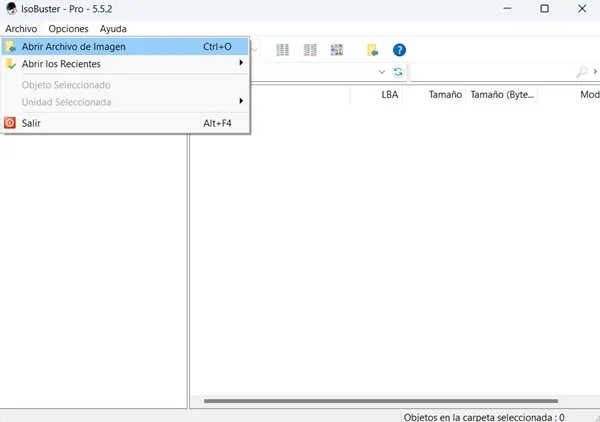Switch to small icons list view
Screen dimensions: 600x422
[x=310, y=50]
